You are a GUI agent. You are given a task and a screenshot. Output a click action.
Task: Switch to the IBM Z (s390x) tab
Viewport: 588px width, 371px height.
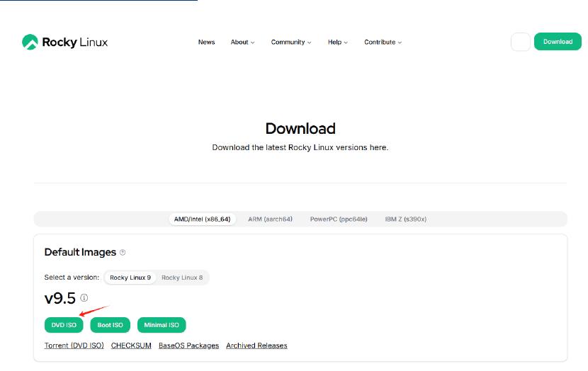(405, 219)
